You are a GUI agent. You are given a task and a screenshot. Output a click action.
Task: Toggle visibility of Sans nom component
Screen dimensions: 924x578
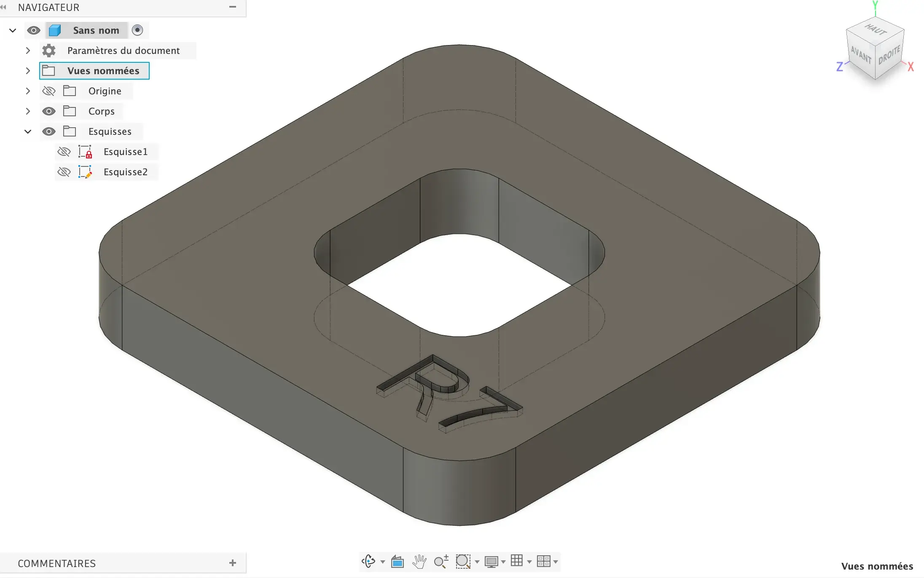[x=34, y=30]
